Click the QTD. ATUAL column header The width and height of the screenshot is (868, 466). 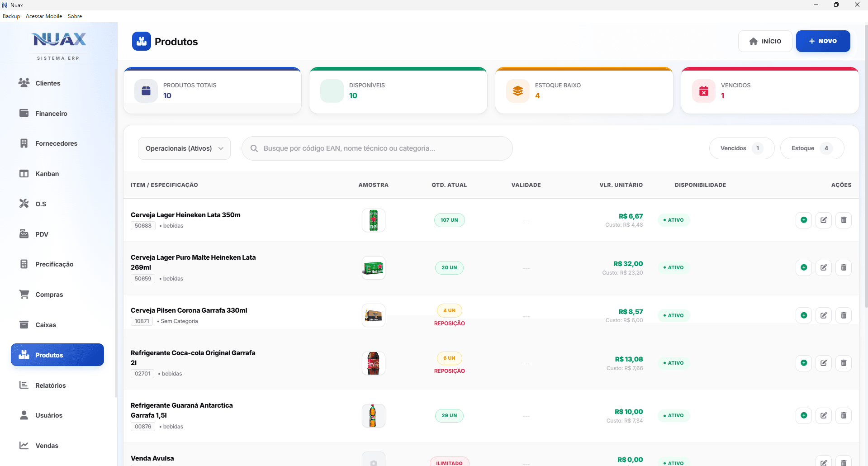click(x=449, y=185)
